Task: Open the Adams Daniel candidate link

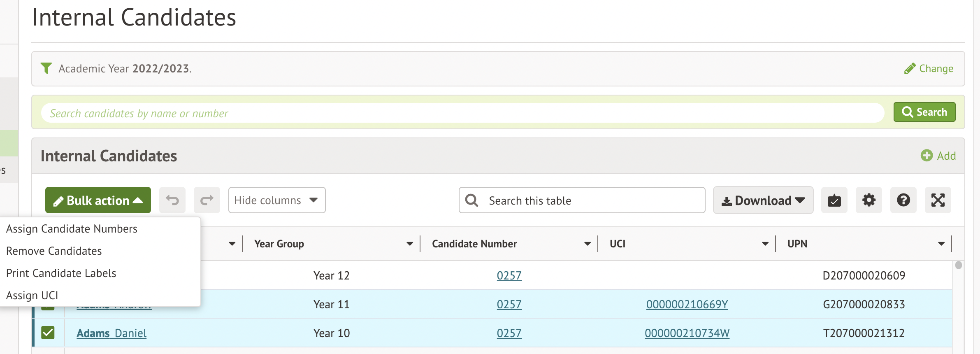Action: [x=111, y=333]
